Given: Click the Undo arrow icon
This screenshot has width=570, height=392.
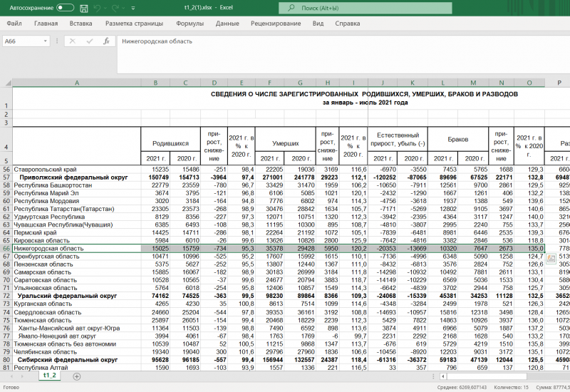Looking at the screenshot, I should click(x=97, y=8).
